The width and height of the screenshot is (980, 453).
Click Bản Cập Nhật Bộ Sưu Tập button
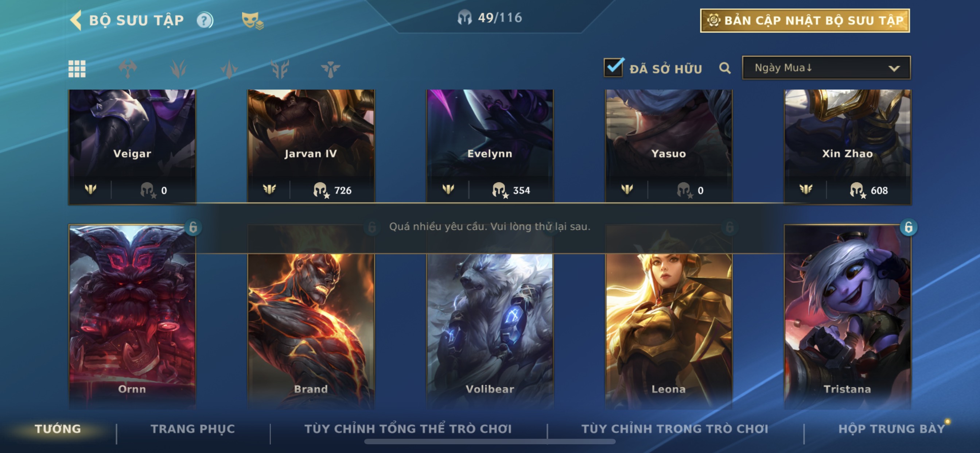pos(805,20)
